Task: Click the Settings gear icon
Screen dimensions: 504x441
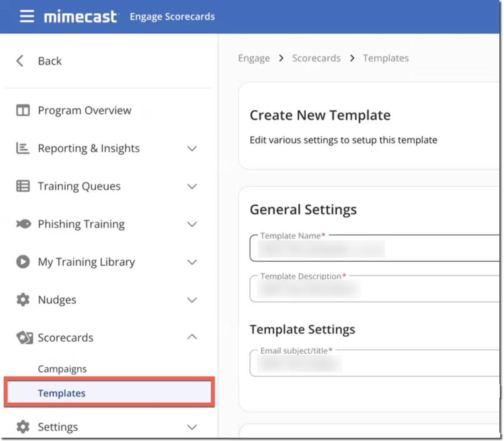Action: (x=23, y=426)
